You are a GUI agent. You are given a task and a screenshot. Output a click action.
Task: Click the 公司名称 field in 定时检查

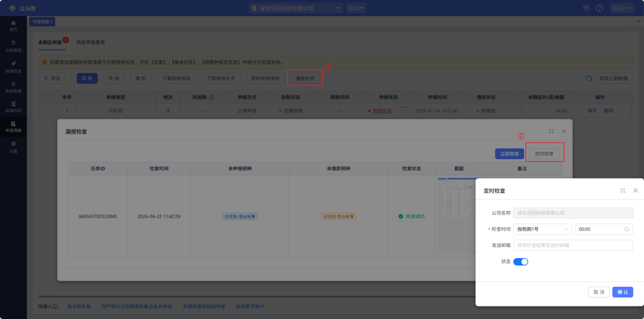point(573,213)
